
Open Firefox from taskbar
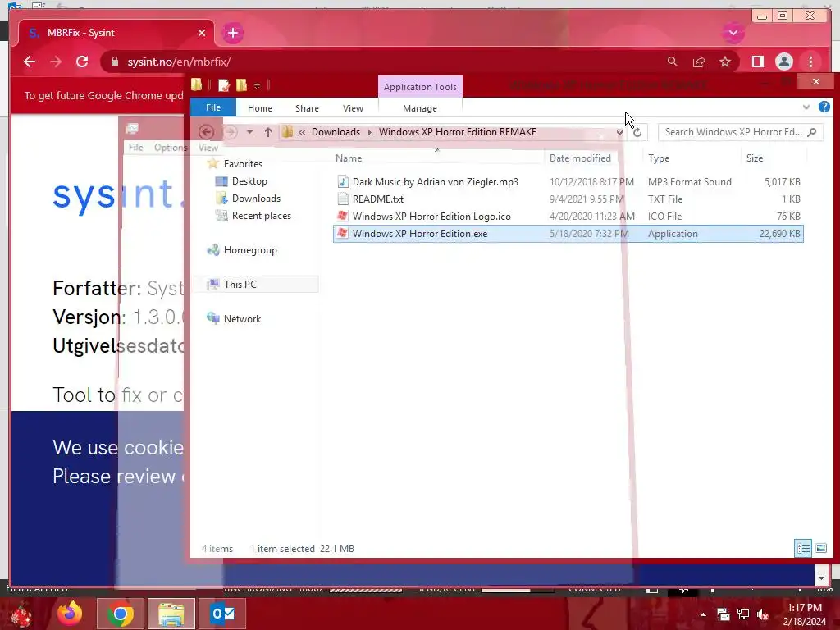[70, 614]
